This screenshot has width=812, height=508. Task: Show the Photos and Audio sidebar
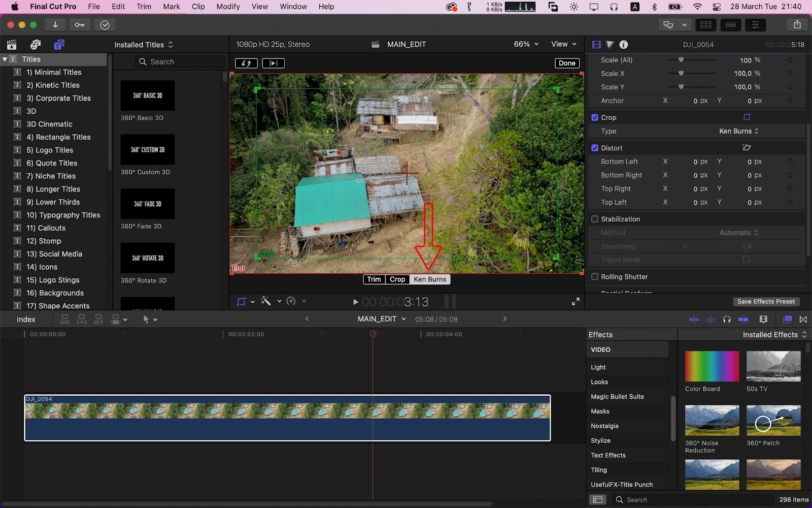36,45
